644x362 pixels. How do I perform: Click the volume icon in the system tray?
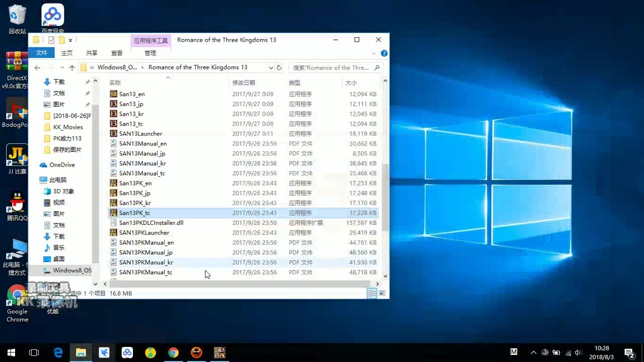pos(578,352)
